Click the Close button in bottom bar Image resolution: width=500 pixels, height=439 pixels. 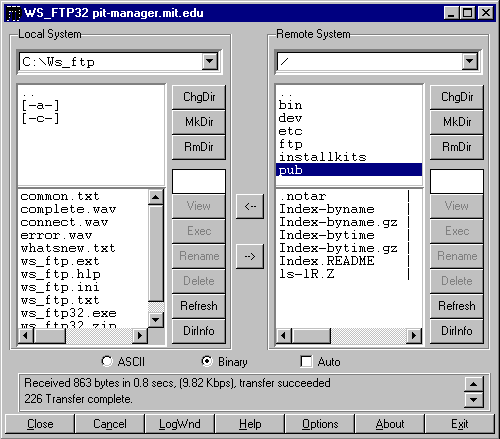click(x=40, y=424)
